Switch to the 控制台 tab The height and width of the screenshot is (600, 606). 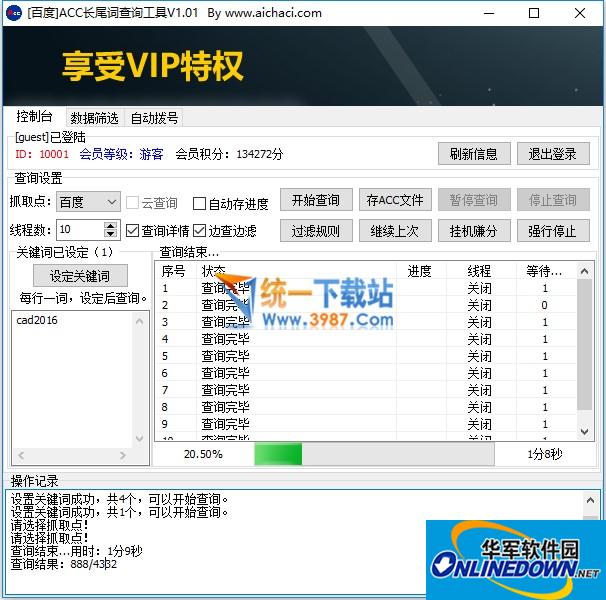tap(34, 116)
